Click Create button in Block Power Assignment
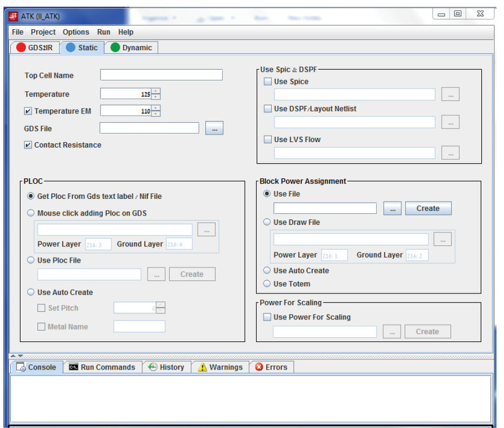The height and width of the screenshot is (428, 504). [428, 209]
